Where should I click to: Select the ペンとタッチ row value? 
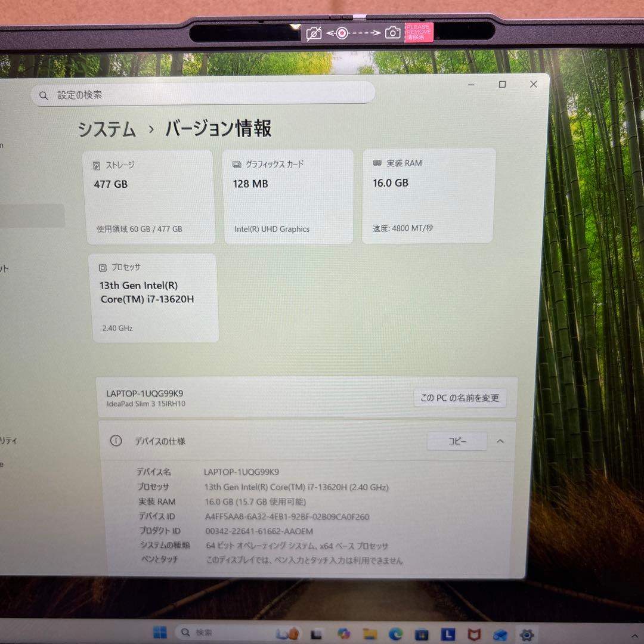point(304,560)
